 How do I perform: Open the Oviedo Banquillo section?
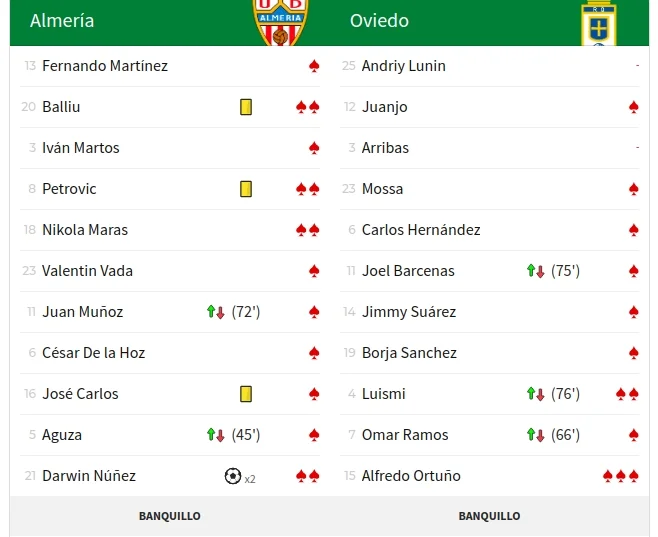[x=489, y=516]
